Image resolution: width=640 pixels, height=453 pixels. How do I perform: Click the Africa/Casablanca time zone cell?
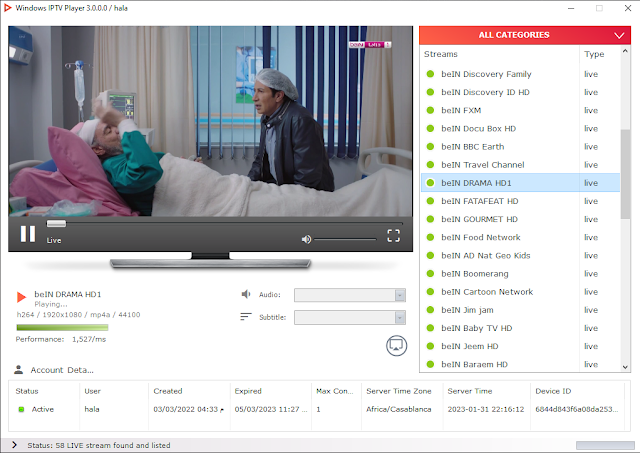click(x=399, y=409)
